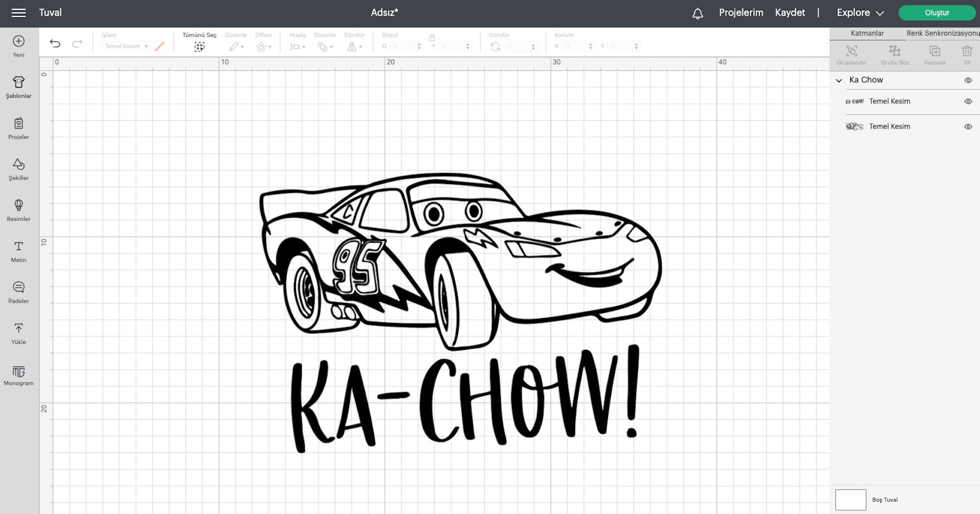980x514 pixels.
Task: Switch to the Renk Senkronizasyonu tab
Action: [x=943, y=33]
